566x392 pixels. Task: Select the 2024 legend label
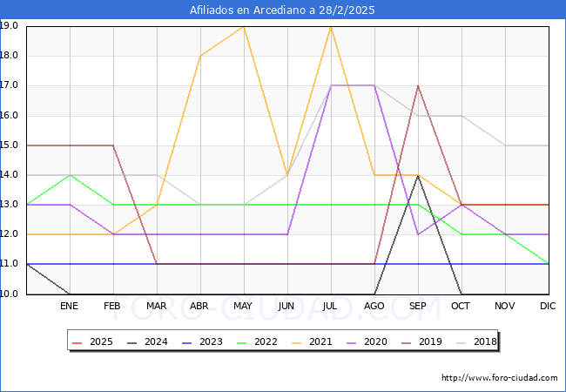tap(156, 341)
